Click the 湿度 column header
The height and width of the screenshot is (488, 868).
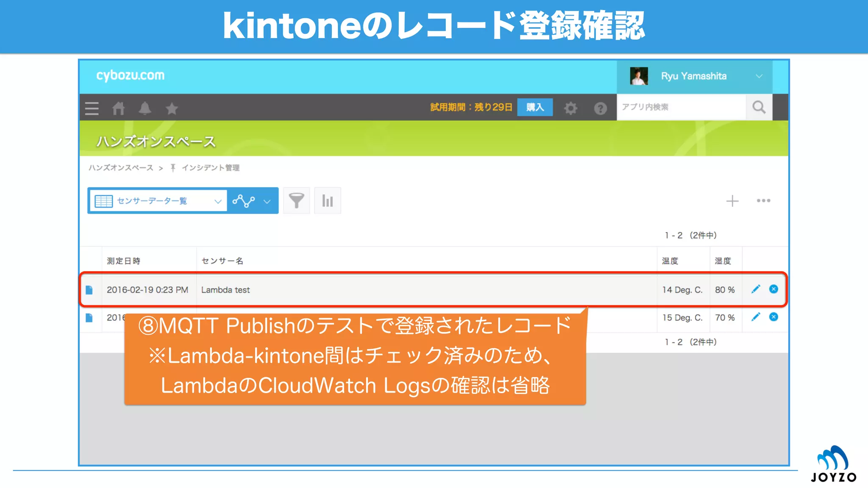pos(723,261)
